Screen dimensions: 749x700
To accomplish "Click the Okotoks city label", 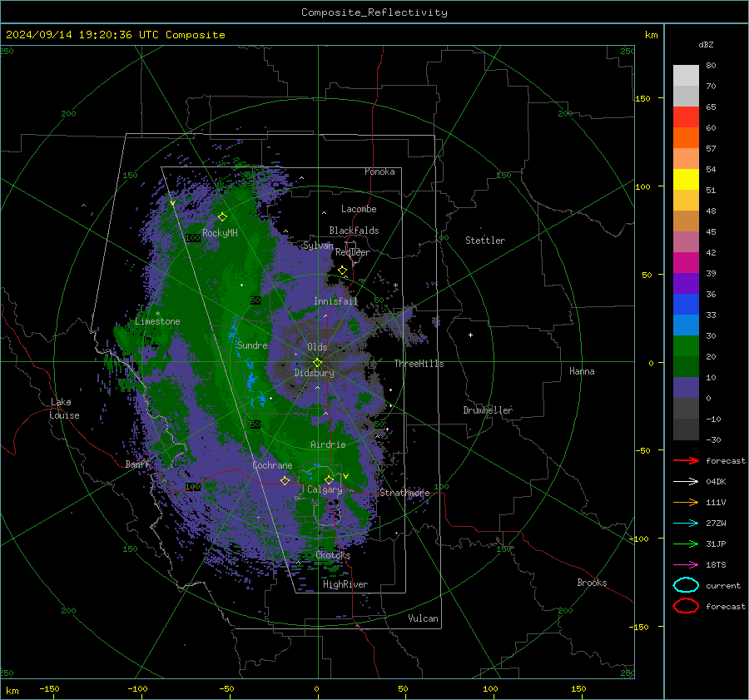I will tap(333, 555).
